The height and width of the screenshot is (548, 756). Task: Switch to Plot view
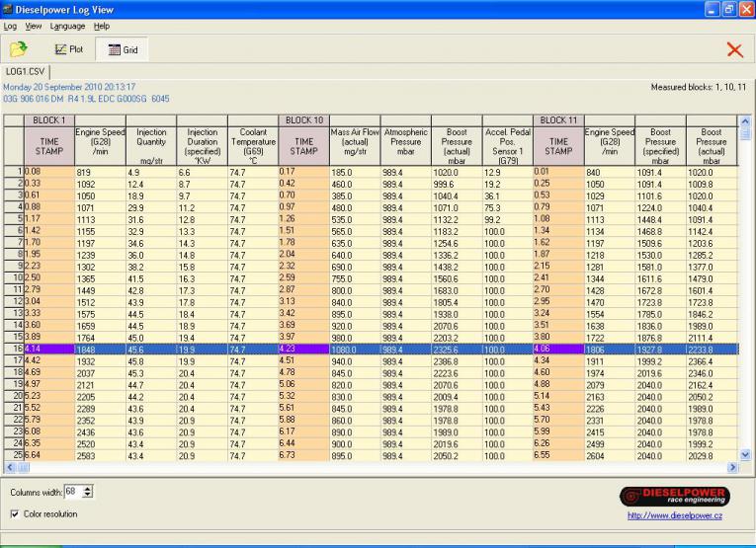pos(69,49)
